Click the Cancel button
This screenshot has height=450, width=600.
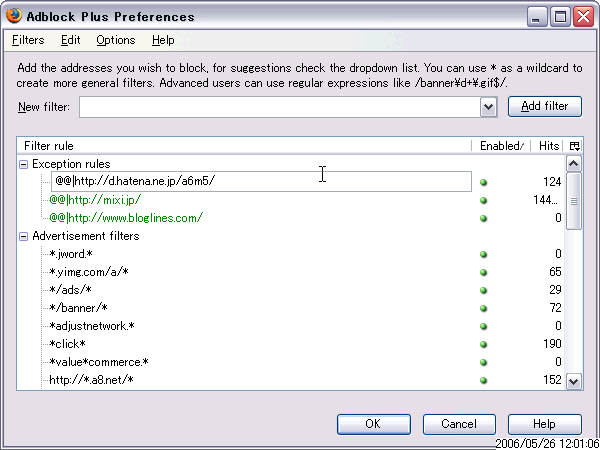point(459,424)
